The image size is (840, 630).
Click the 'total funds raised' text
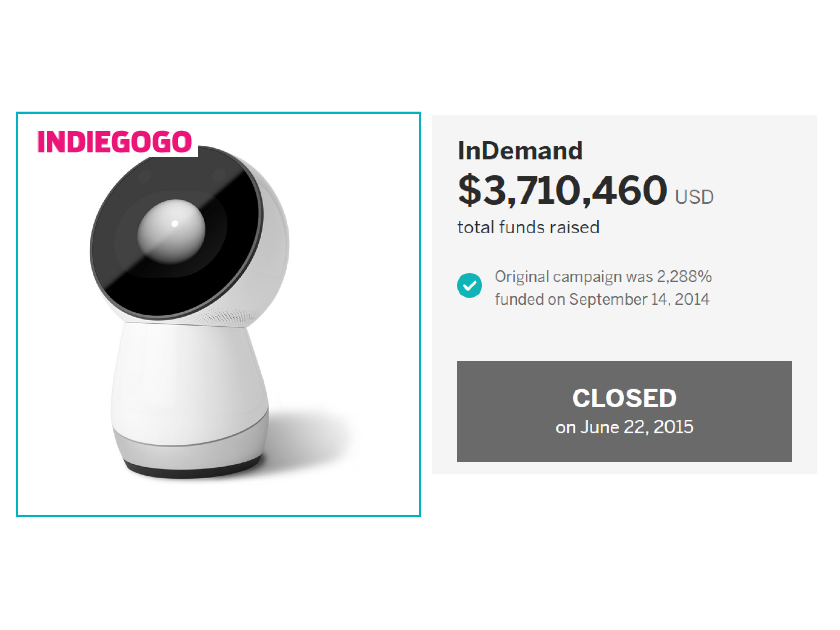(528, 228)
